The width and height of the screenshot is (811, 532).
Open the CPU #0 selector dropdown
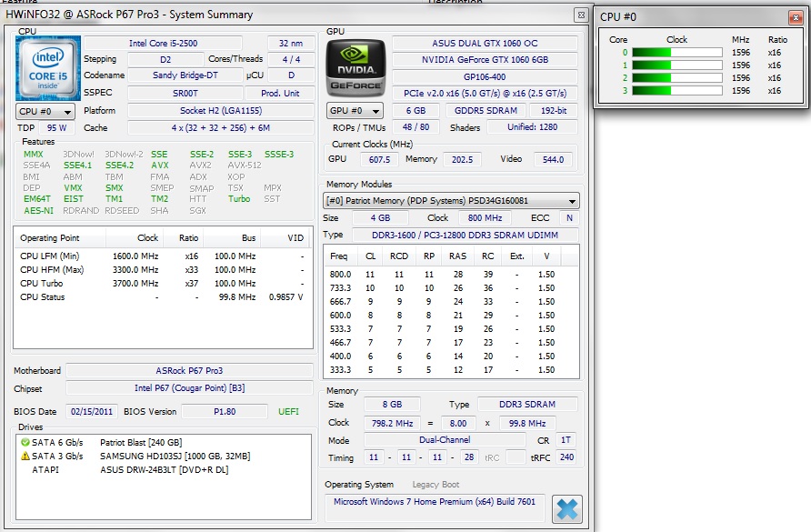tap(45, 111)
